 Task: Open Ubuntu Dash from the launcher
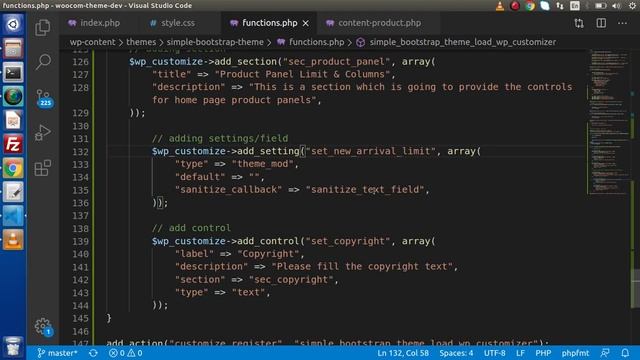click(x=13, y=24)
